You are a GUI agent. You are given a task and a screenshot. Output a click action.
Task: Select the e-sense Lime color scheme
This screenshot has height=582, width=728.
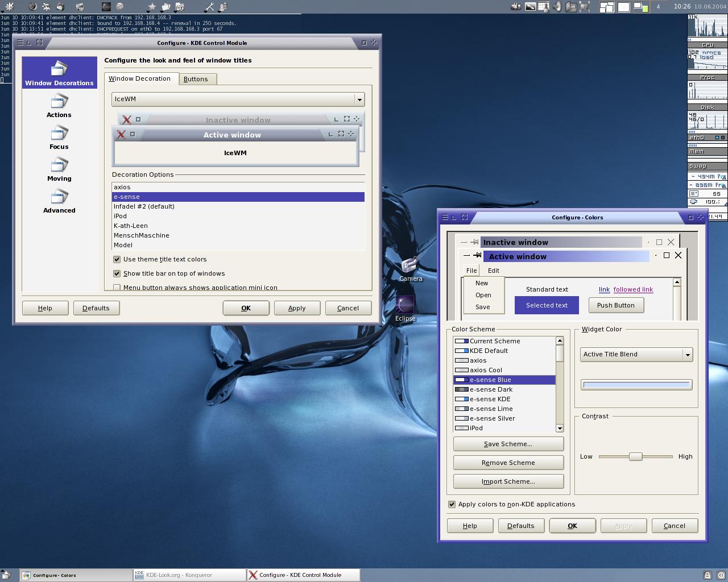pos(504,409)
